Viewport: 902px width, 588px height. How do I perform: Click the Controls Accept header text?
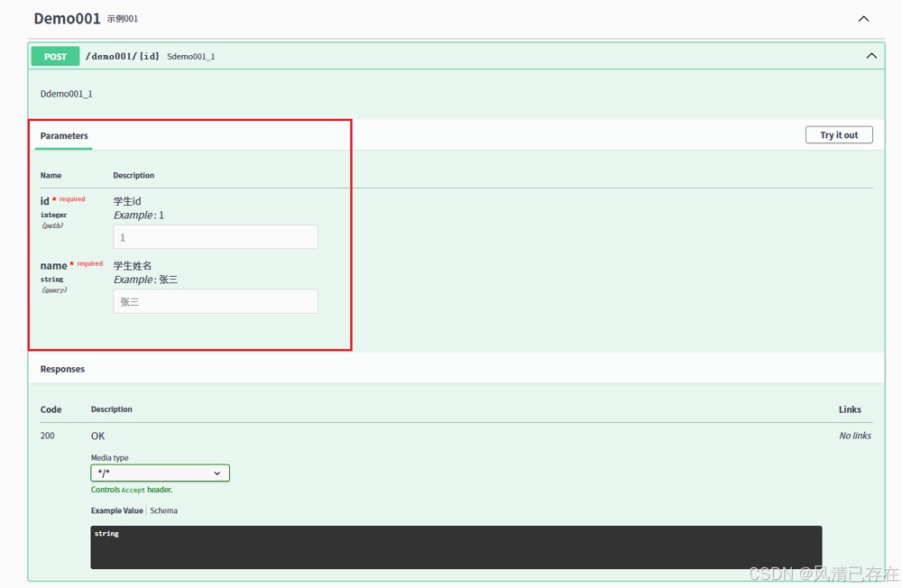tap(132, 490)
